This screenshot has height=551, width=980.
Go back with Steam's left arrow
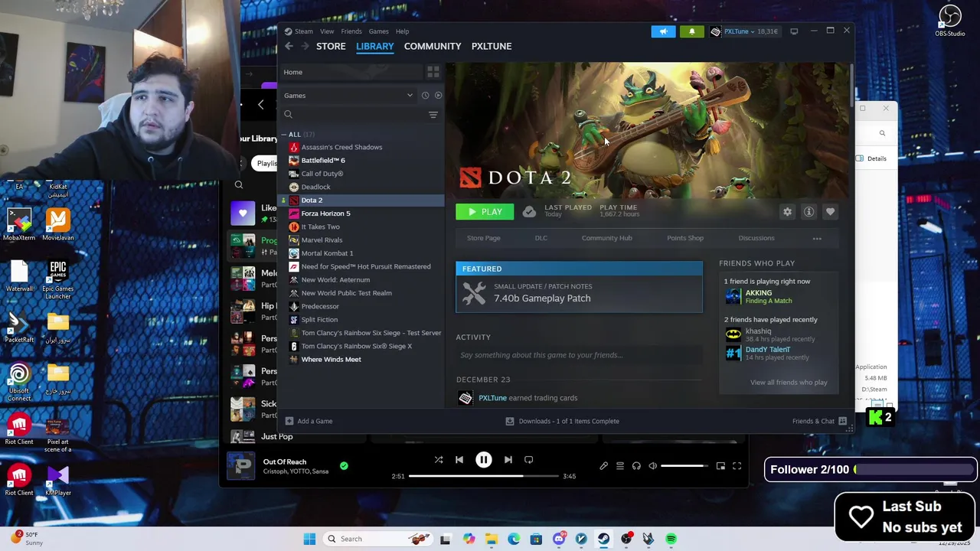click(289, 46)
